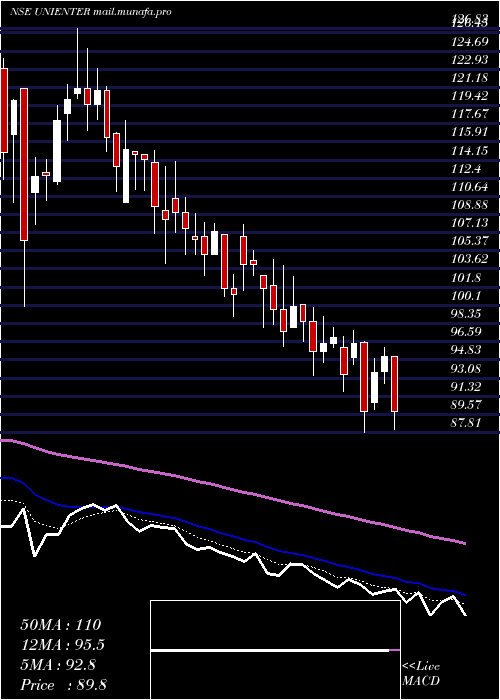This screenshot has height=700, width=500.
Task: Click the 112.4 price label
Action: (x=466, y=169)
